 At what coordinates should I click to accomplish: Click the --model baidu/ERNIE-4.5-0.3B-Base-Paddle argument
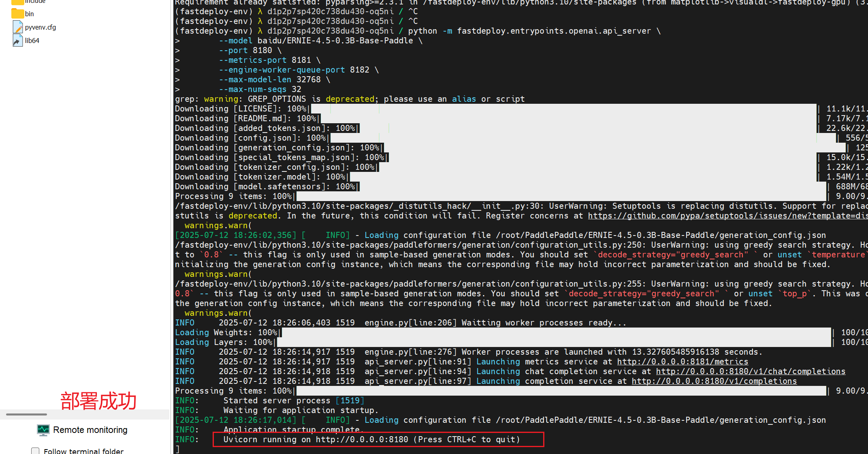320,41
